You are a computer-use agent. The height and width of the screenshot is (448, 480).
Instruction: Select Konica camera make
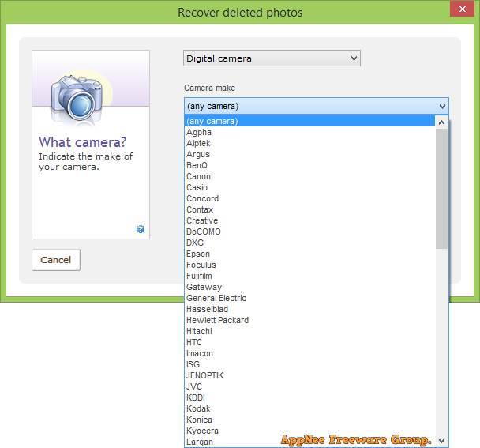309,420
